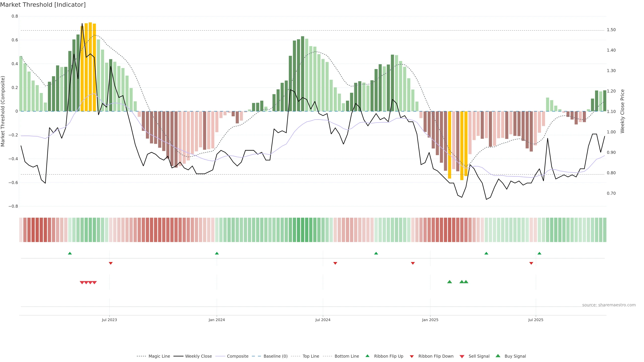Toggle Composite series in the legend
This screenshot has width=644, height=362.
[x=237, y=356]
